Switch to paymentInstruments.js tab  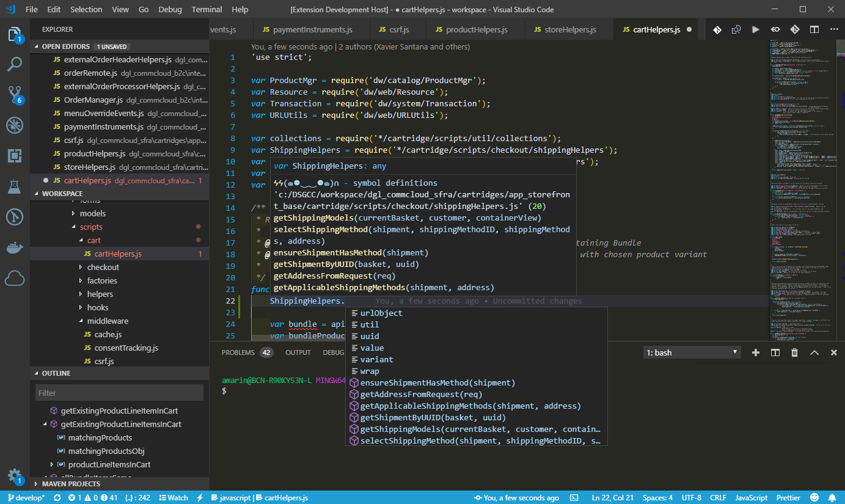[x=311, y=29]
